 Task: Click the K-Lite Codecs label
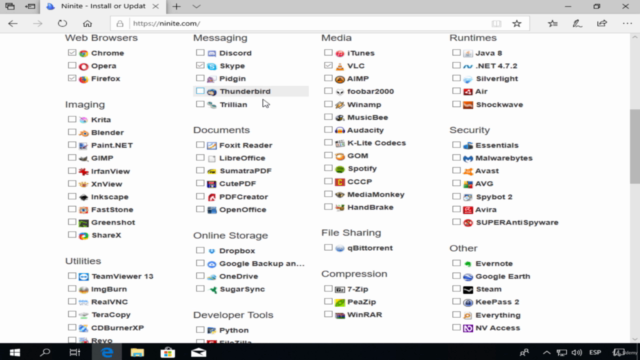coord(376,143)
